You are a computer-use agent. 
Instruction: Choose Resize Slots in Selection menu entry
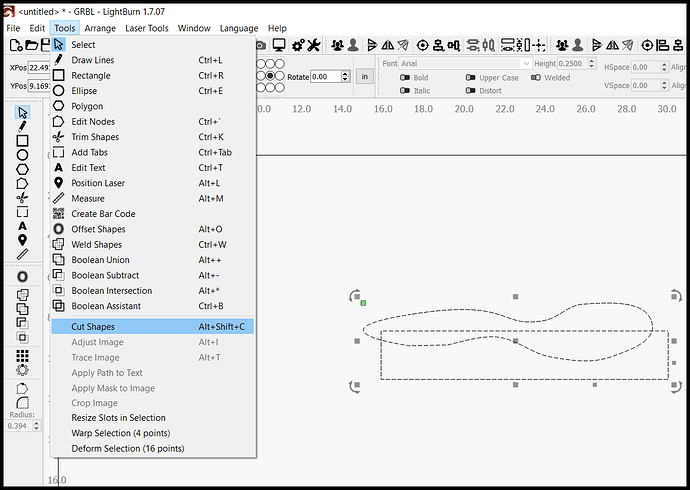[x=152, y=417]
